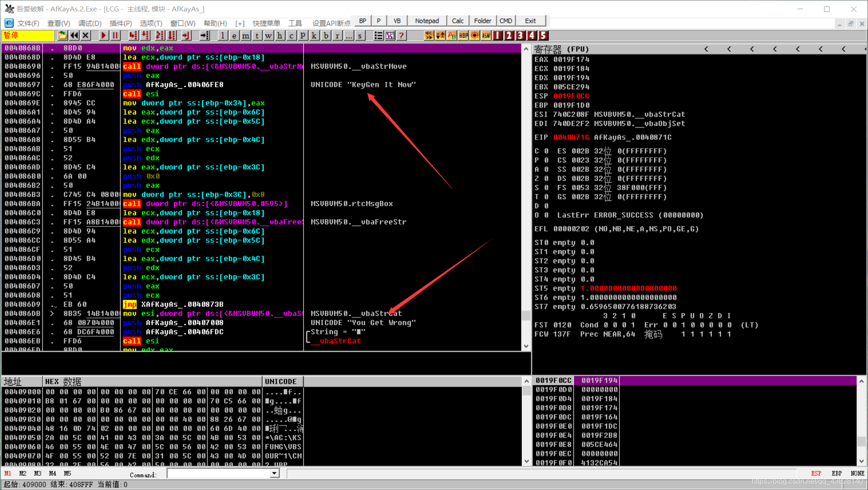Launch Calc from the toolbar

pyautogui.click(x=458, y=21)
